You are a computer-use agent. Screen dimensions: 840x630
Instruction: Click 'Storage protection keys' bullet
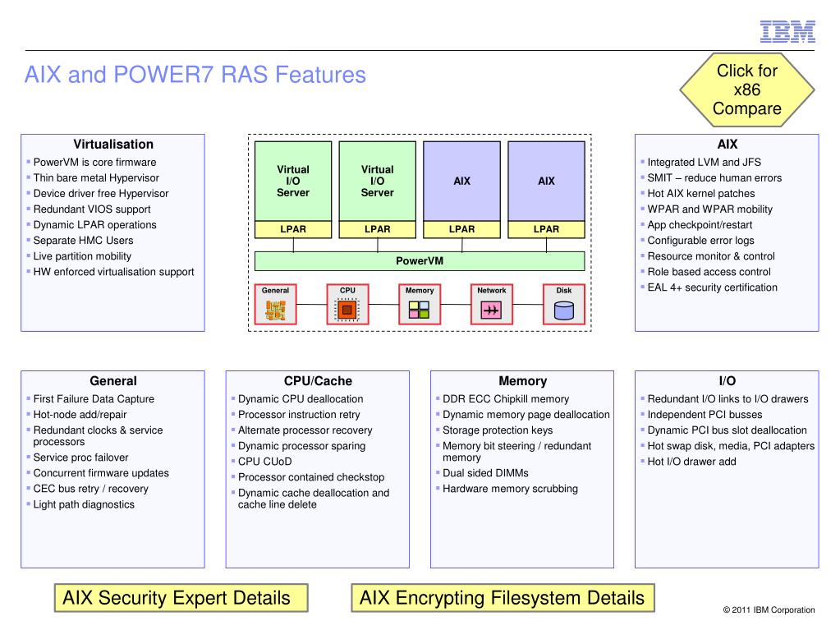pos(497,430)
